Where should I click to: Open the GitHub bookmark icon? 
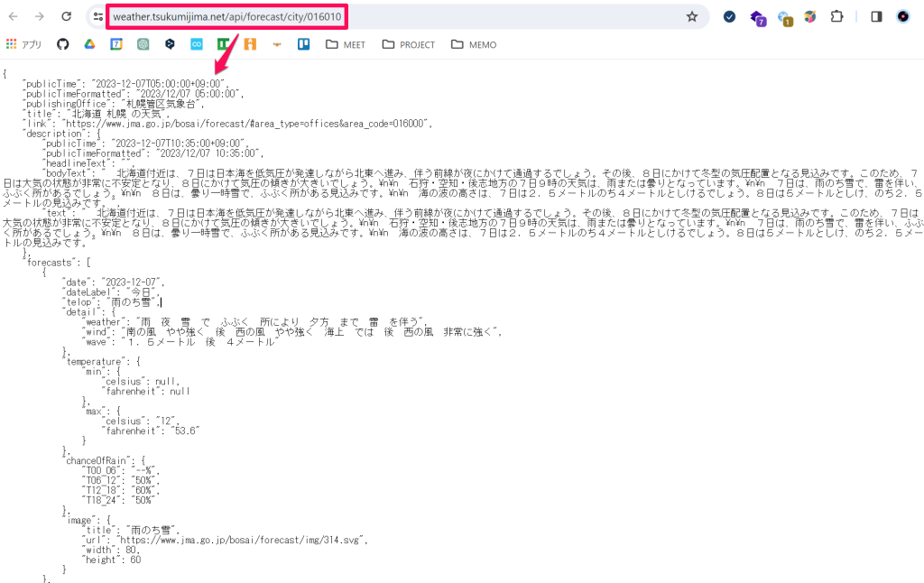click(61, 43)
